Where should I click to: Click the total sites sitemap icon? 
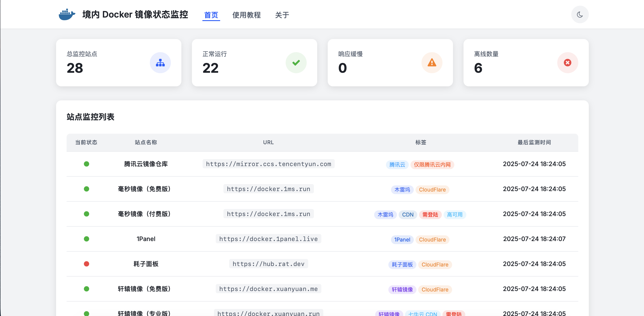[160, 62]
